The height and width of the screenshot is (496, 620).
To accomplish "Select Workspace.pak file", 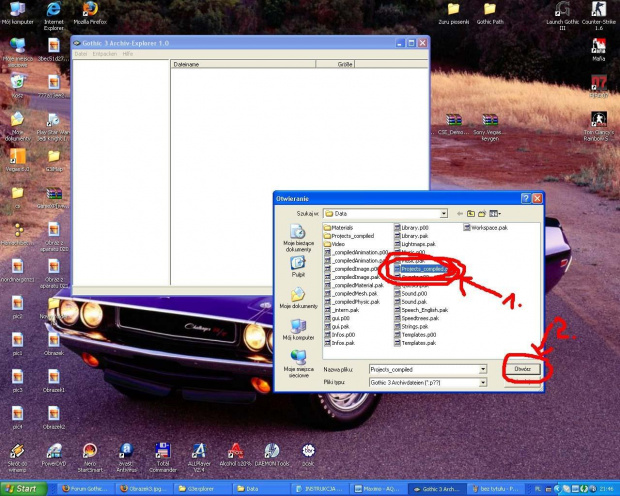I will tap(486, 227).
